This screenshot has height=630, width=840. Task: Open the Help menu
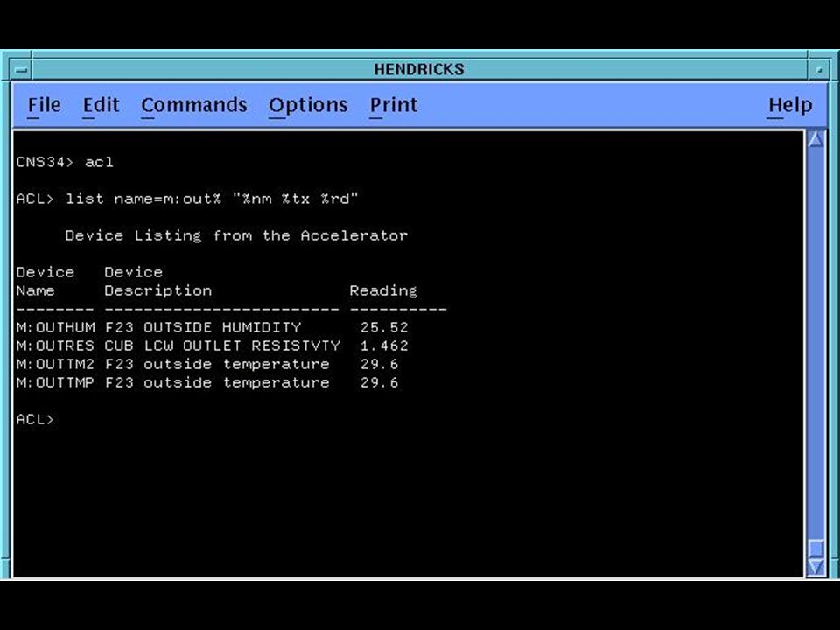pyautogui.click(x=790, y=105)
